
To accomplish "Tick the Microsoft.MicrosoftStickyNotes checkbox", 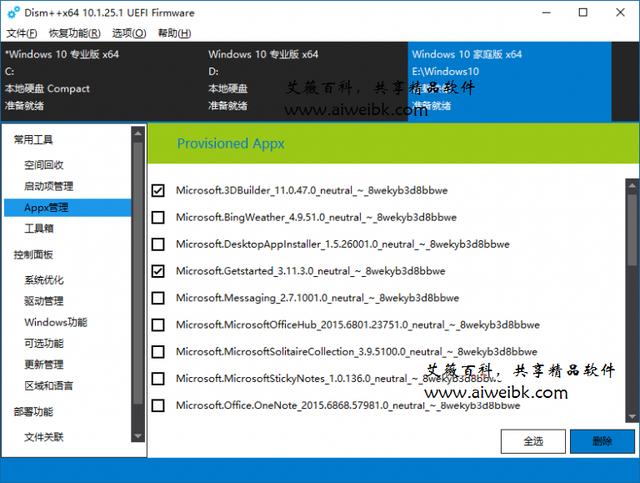I will point(158,378).
